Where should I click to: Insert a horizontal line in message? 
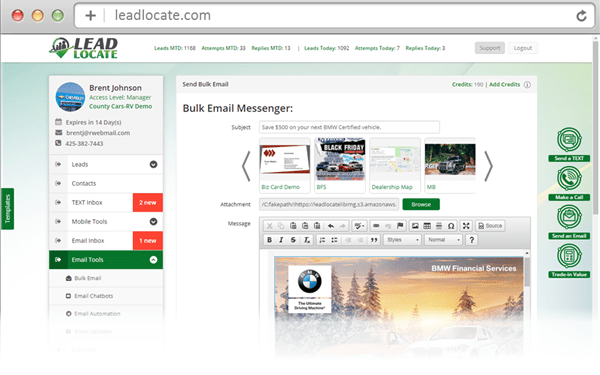(x=439, y=226)
